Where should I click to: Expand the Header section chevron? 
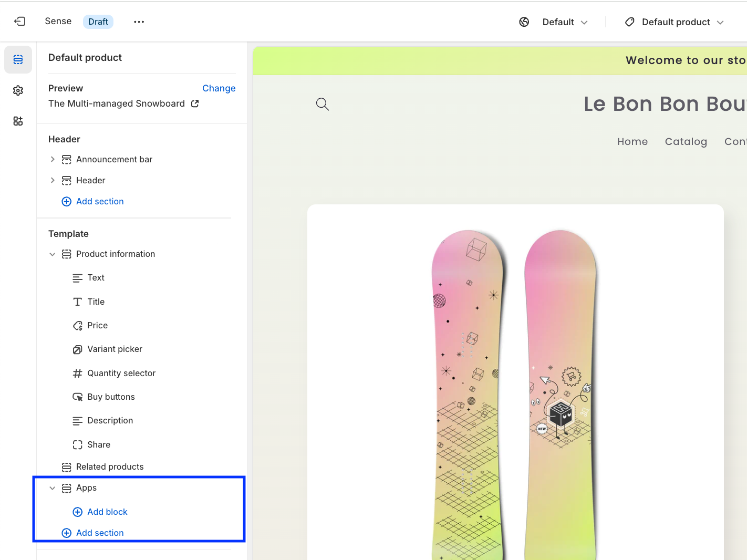pyautogui.click(x=53, y=180)
